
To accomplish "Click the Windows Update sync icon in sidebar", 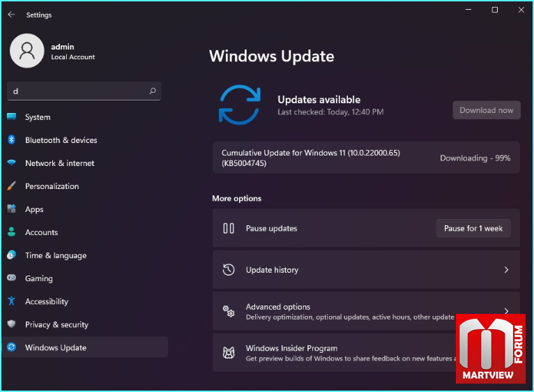I will tap(11, 347).
